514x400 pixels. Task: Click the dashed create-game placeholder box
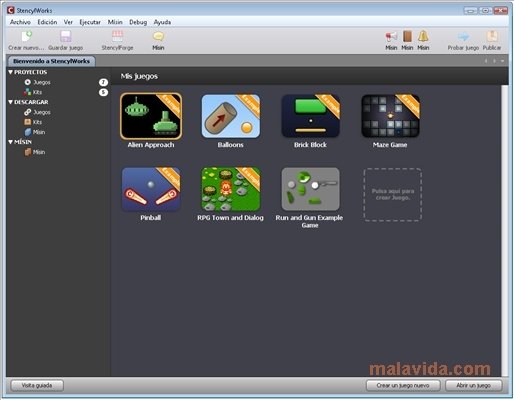[x=393, y=194]
